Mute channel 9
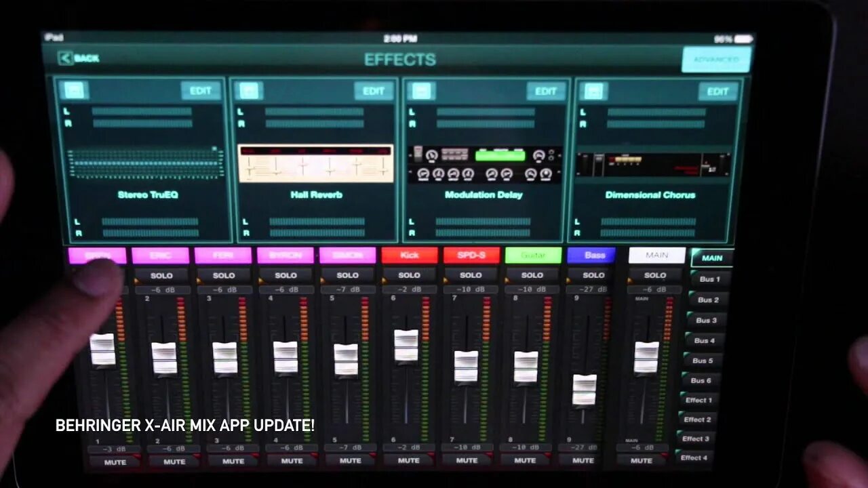 click(583, 460)
